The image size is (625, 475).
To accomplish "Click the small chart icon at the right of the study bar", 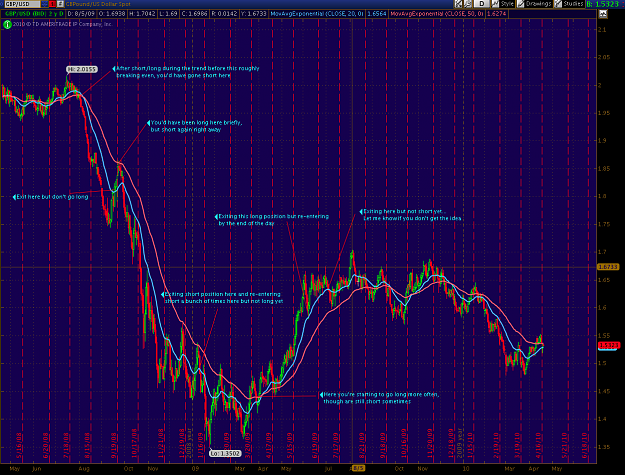I will click(x=603, y=14).
